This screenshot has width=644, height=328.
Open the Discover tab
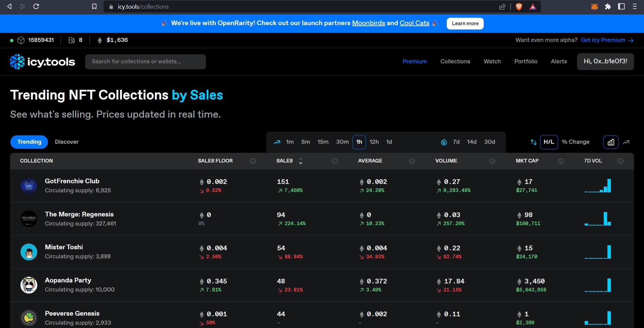pyautogui.click(x=67, y=142)
